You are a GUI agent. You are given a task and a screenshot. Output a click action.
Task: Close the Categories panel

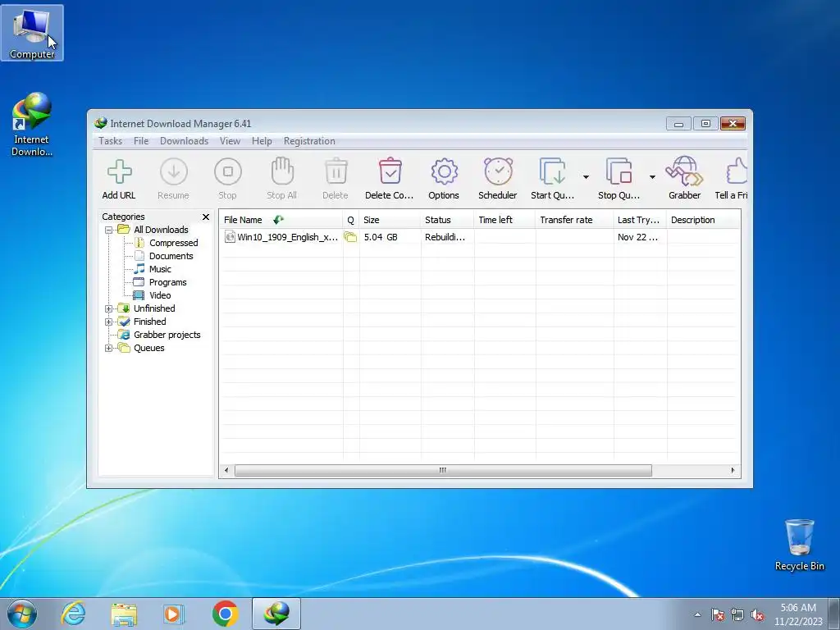[206, 217]
